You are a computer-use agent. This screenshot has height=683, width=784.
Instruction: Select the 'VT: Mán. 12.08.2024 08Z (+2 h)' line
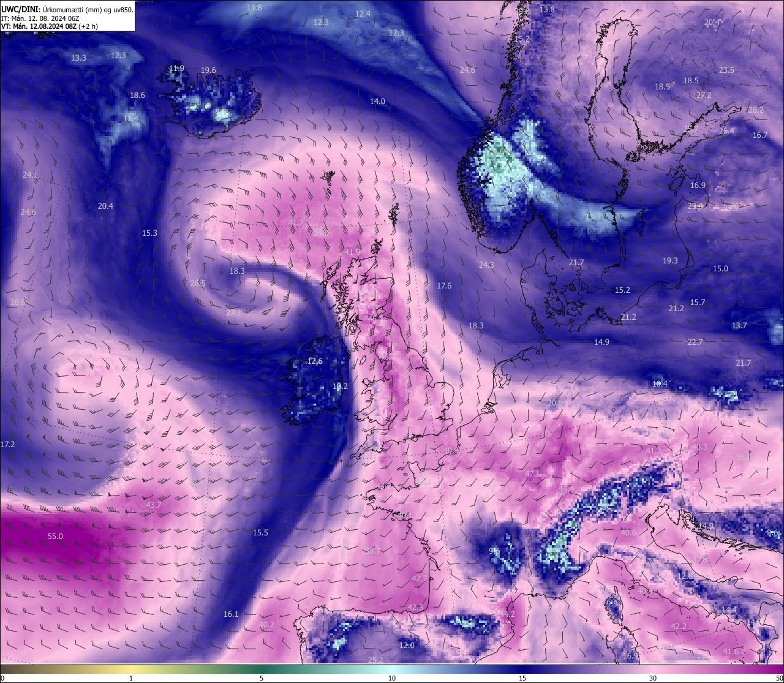pyautogui.click(x=50, y=26)
